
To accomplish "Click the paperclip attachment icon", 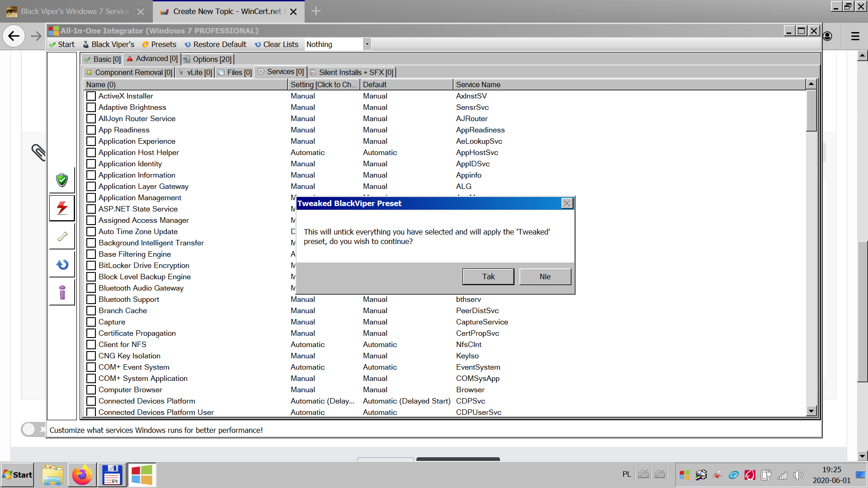I will [x=38, y=153].
